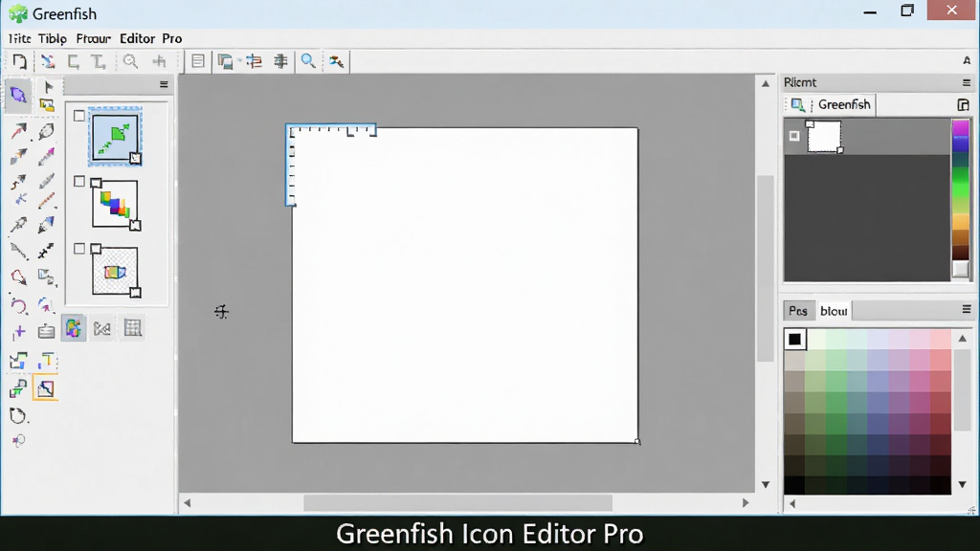Click canvas horizontal scrollbar right arrow
This screenshot has height=551, width=980.
[745, 503]
